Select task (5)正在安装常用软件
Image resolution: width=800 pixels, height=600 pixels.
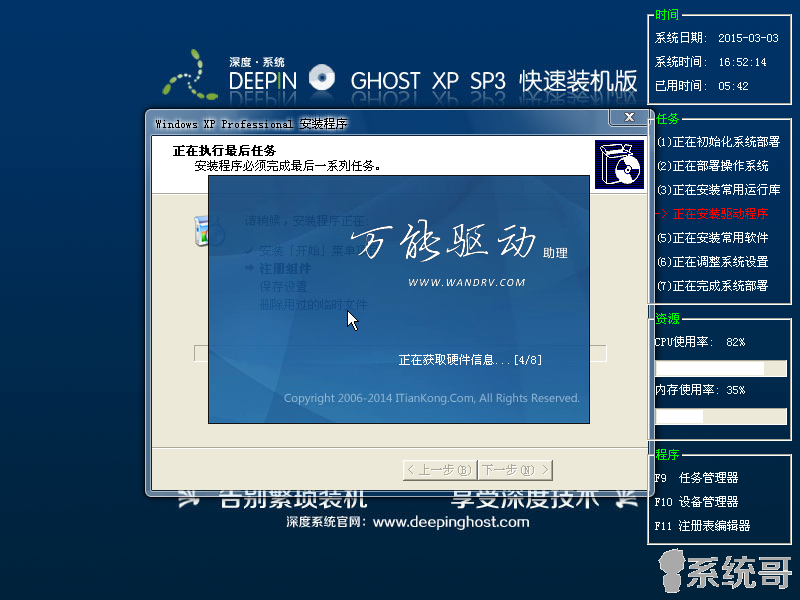click(x=712, y=238)
